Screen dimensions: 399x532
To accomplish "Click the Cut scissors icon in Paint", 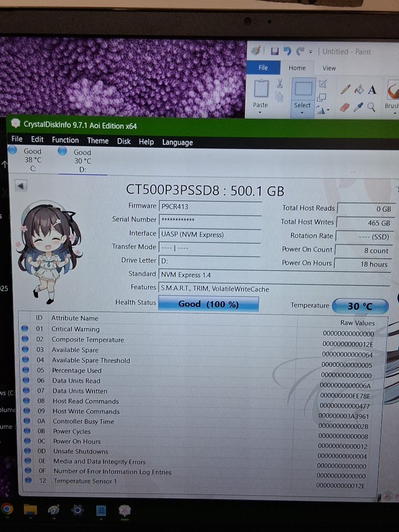I will [279, 84].
